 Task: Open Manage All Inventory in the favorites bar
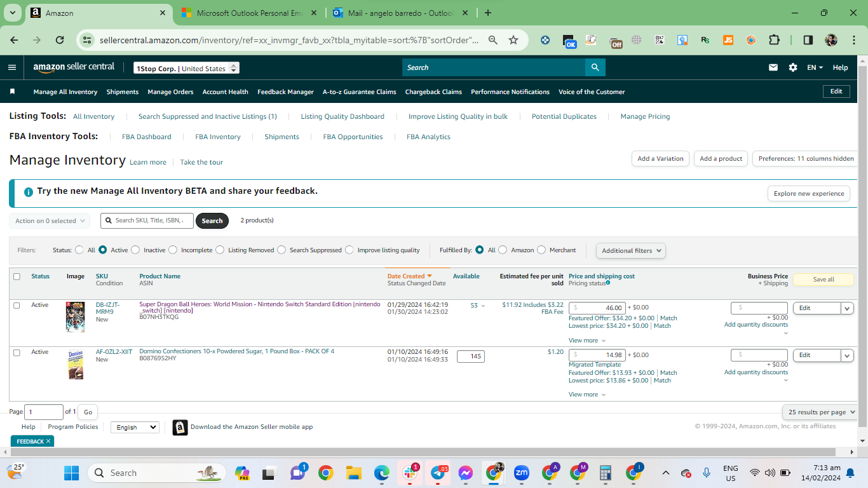coord(65,91)
